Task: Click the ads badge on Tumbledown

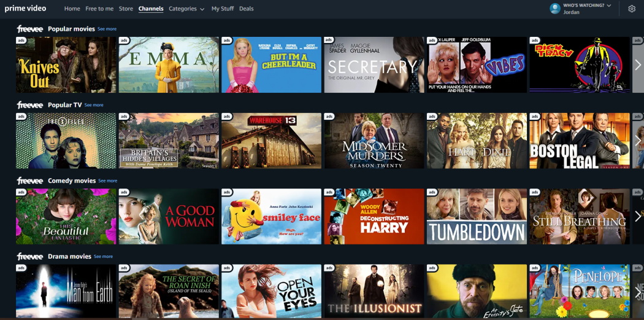Action: 432,192
